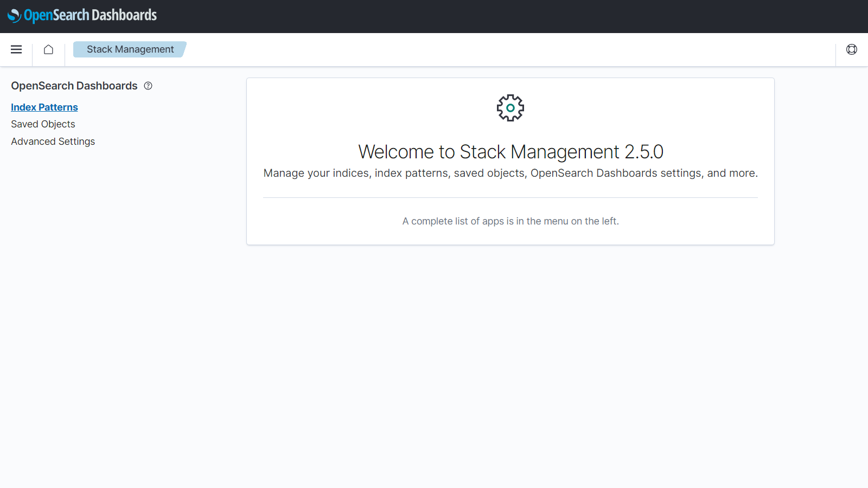Open the Index Patterns link
868x488 pixels.
44,107
